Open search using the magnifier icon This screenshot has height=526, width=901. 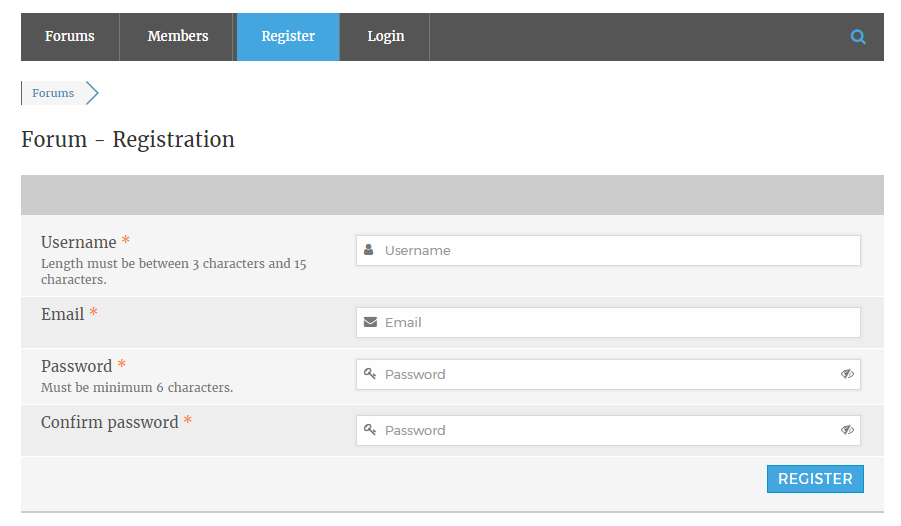click(x=858, y=37)
